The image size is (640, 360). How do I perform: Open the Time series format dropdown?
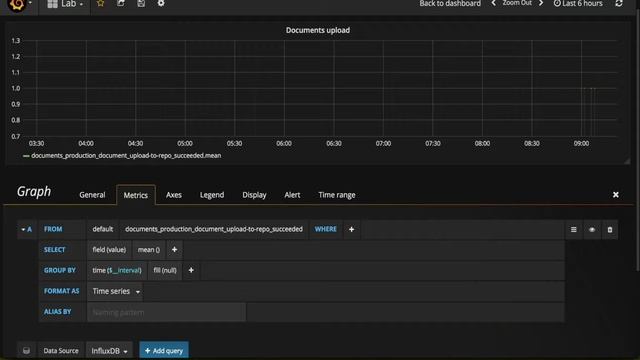pos(116,291)
